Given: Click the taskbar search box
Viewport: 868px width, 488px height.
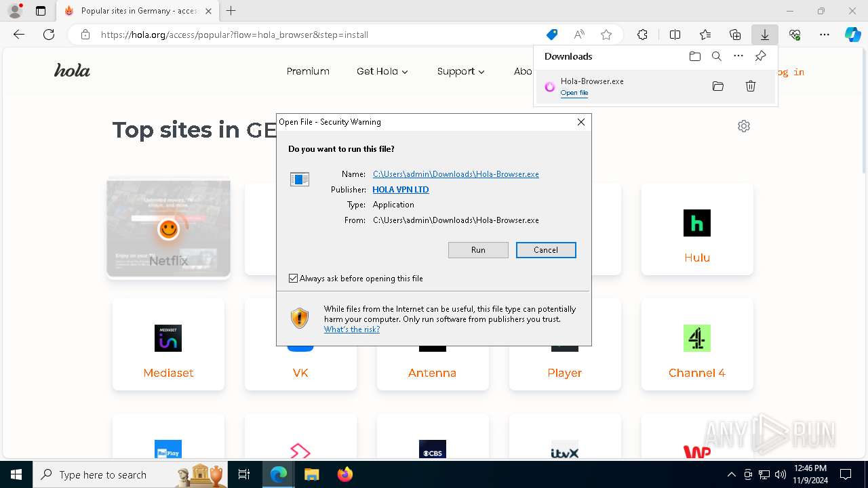Looking at the screenshot, I should tap(130, 474).
